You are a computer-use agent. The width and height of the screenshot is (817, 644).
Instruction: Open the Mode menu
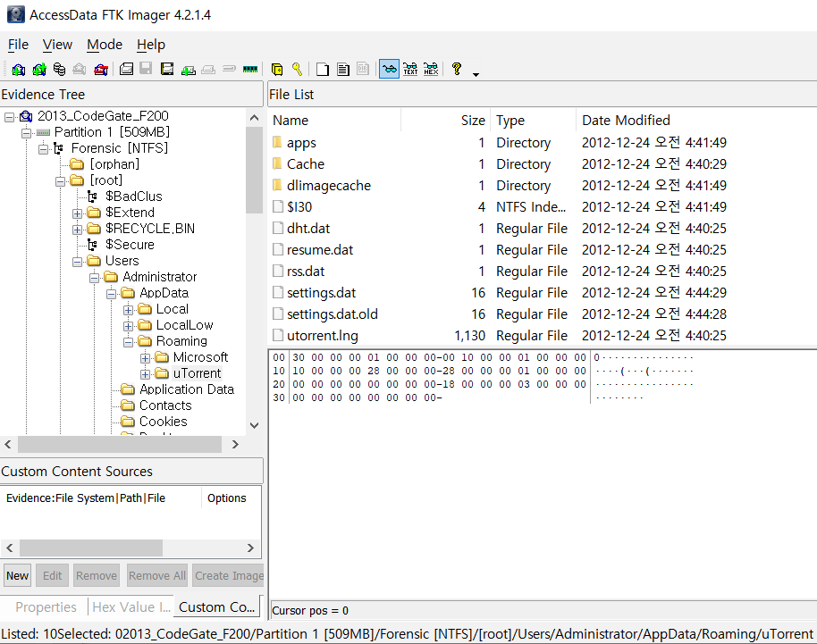pos(105,45)
